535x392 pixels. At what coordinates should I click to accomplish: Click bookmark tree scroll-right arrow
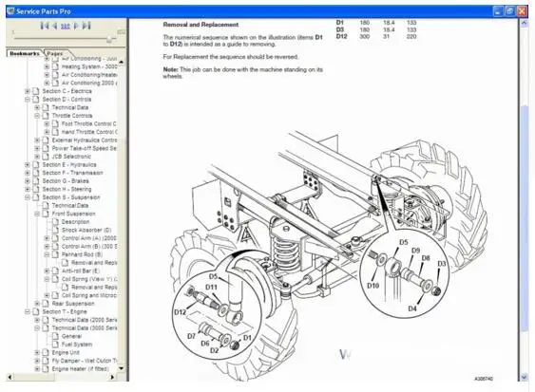pos(112,377)
